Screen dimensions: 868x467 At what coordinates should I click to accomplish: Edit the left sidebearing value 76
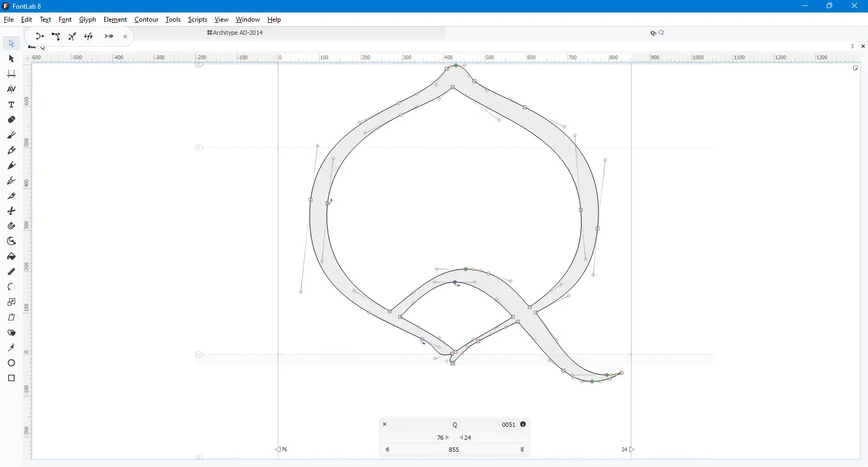coord(440,438)
